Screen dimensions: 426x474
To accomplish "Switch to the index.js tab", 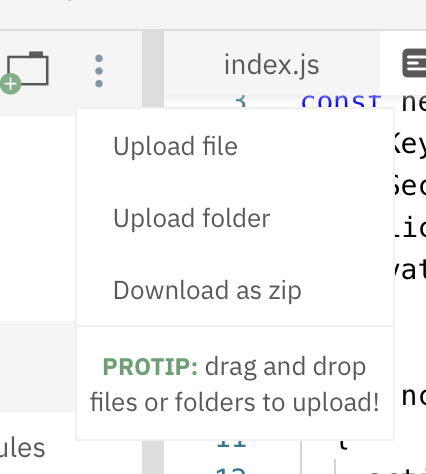I will coord(271,65).
